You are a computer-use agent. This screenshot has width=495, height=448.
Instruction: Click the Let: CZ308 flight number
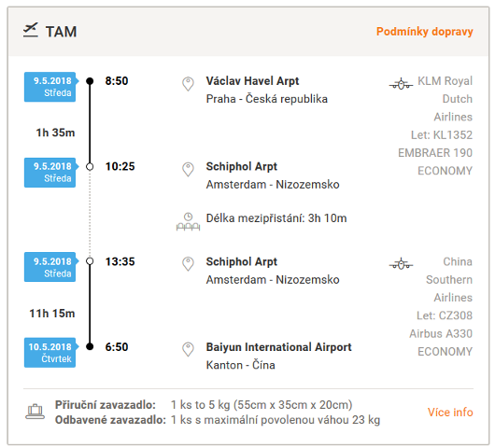tap(445, 315)
